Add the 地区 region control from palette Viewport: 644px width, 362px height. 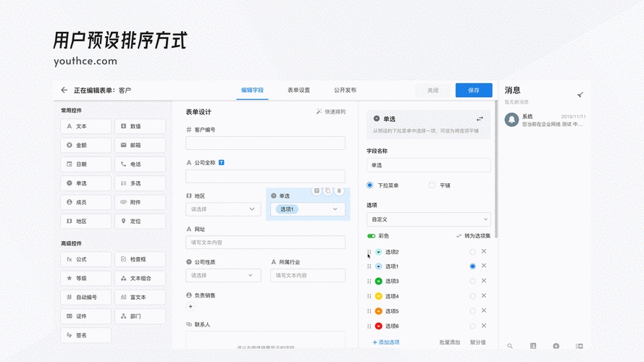(85, 222)
